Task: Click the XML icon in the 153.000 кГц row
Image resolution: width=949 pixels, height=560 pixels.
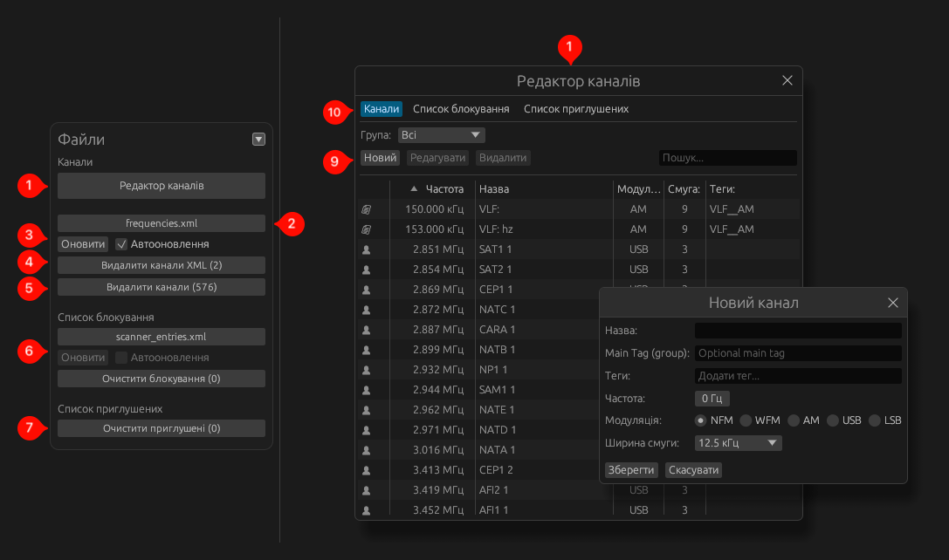Action: (366, 229)
